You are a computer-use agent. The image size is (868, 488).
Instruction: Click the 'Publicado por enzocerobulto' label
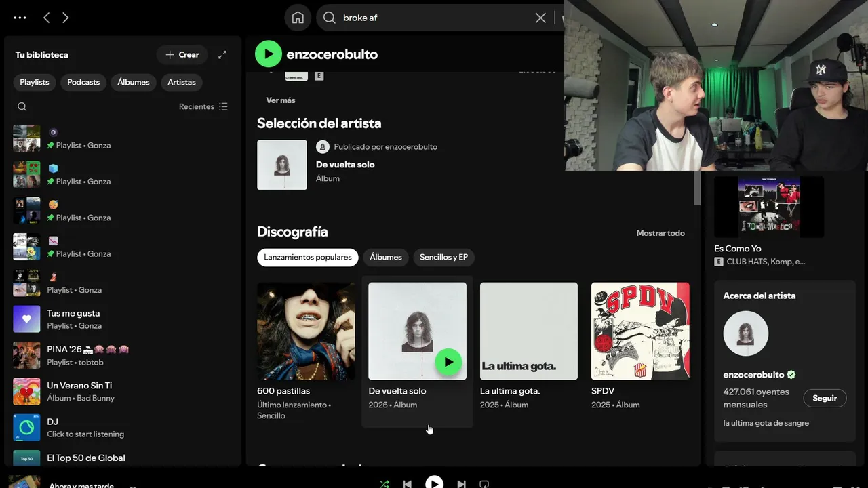coord(386,147)
